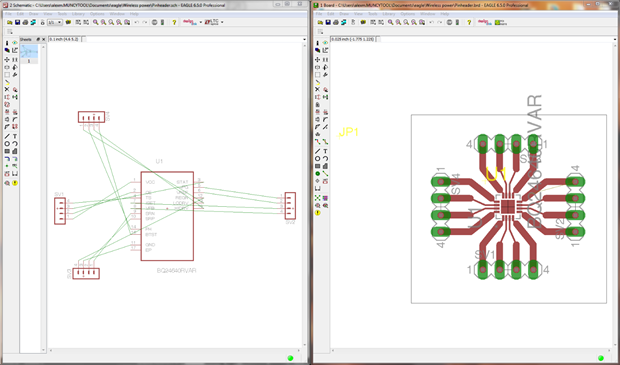Viewport: 620px width, 365px height.
Task: Click Open icon in Schematic toolbar
Action: click(x=9, y=23)
